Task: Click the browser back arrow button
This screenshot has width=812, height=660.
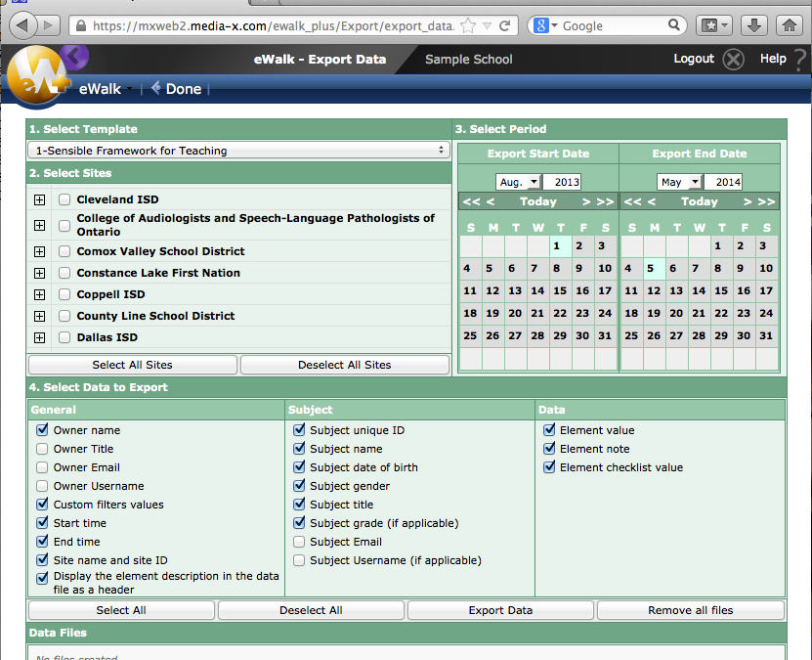Action: pos(22,24)
